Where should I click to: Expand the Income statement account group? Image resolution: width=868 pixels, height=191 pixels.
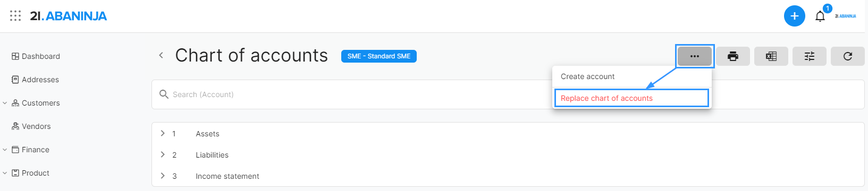click(163, 176)
